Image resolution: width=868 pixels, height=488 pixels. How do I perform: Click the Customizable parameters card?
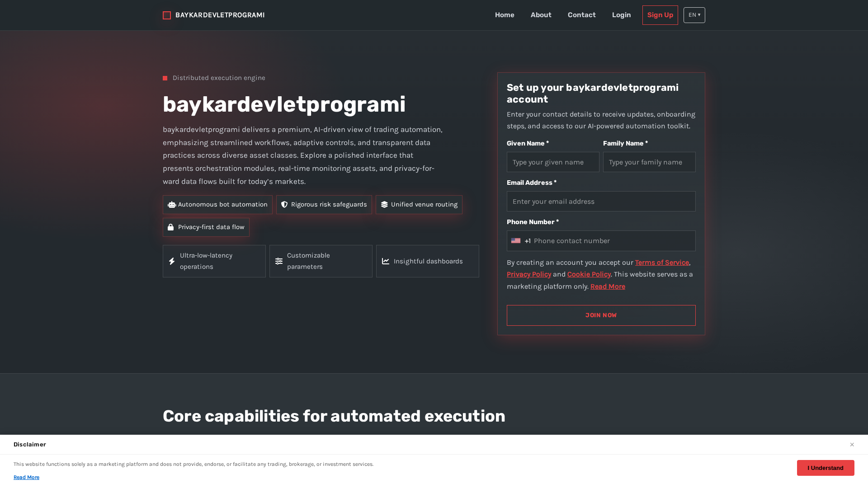321,261
